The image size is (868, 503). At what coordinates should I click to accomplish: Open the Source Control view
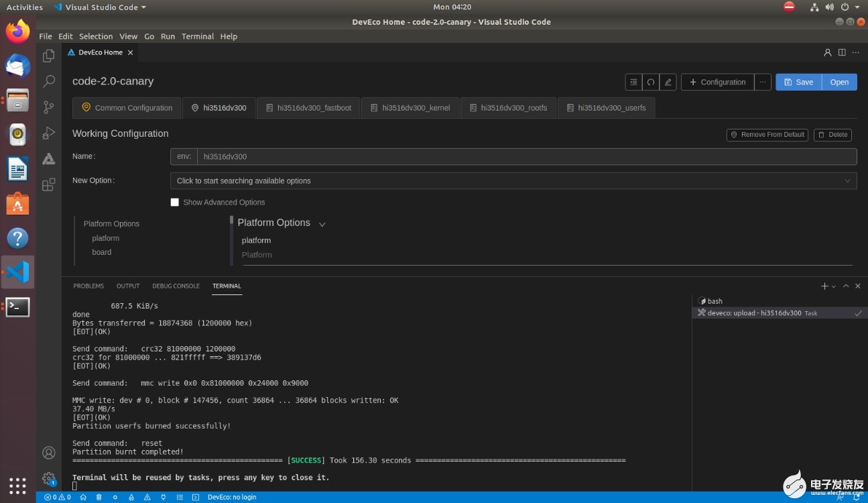click(x=49, y=107)
